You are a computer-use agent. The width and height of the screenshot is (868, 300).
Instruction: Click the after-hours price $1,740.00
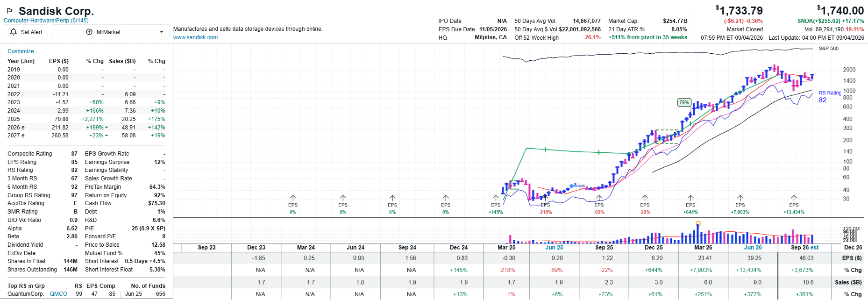point(840,11)
